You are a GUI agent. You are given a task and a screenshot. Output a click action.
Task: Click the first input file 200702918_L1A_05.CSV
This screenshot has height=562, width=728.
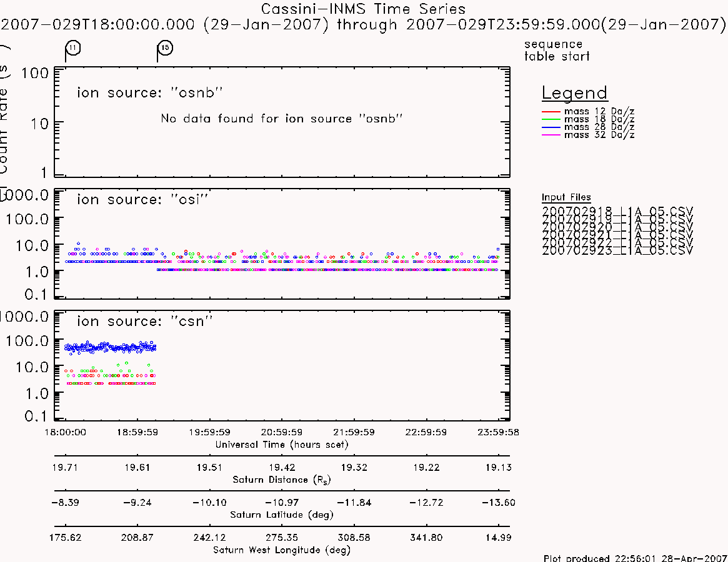coord(617,211)
